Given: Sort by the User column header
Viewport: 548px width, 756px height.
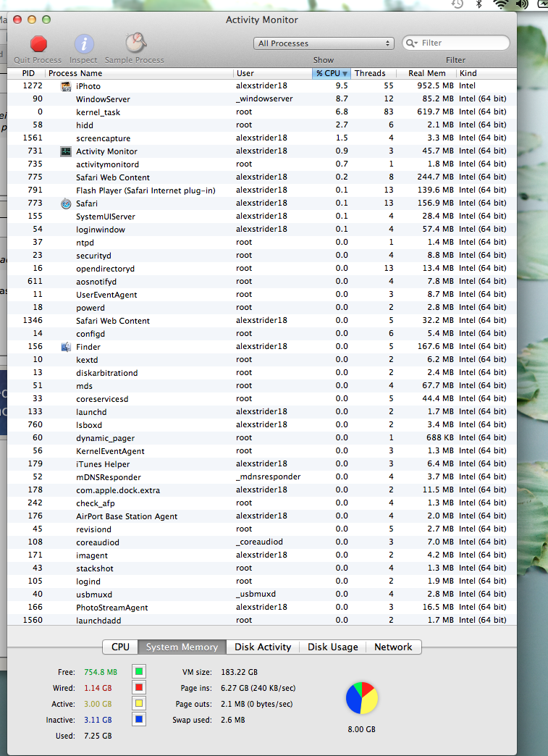Looking at the screenshot, I should (x=273, y=73).
